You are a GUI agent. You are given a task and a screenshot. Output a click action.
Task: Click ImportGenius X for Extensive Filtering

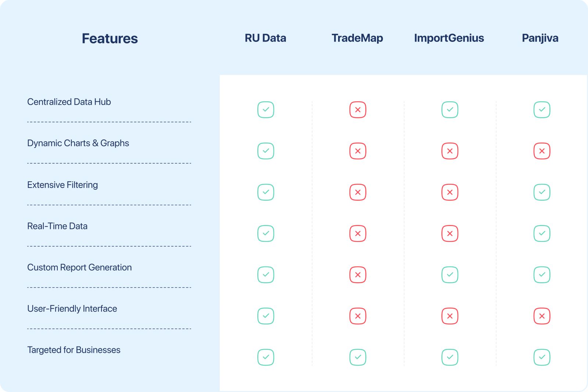(x=450, y=192)
